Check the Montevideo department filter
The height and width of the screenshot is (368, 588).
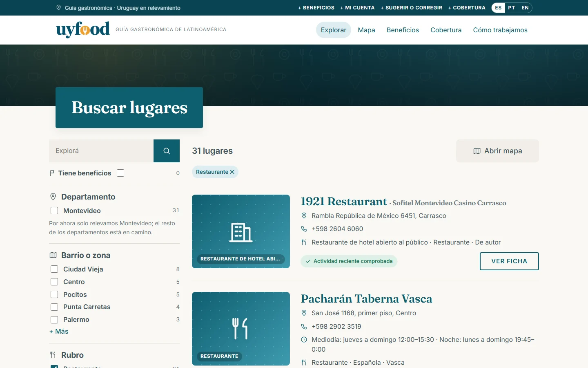tap(54, 211)
